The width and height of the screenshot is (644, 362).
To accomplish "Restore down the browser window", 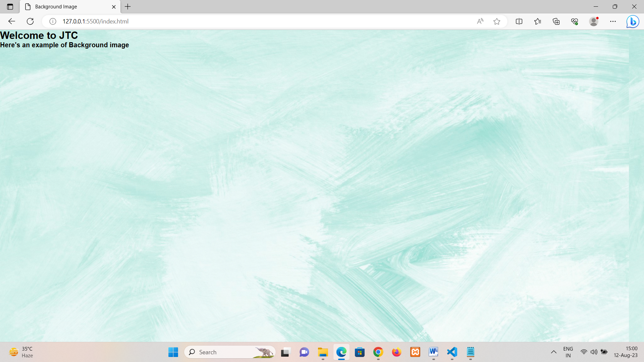I will click(x=615, y=7).
